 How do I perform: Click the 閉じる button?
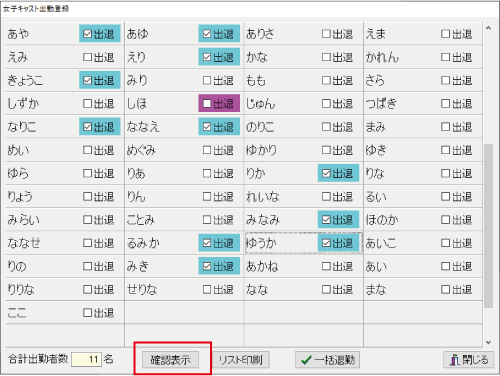click(x=469, y=360)
